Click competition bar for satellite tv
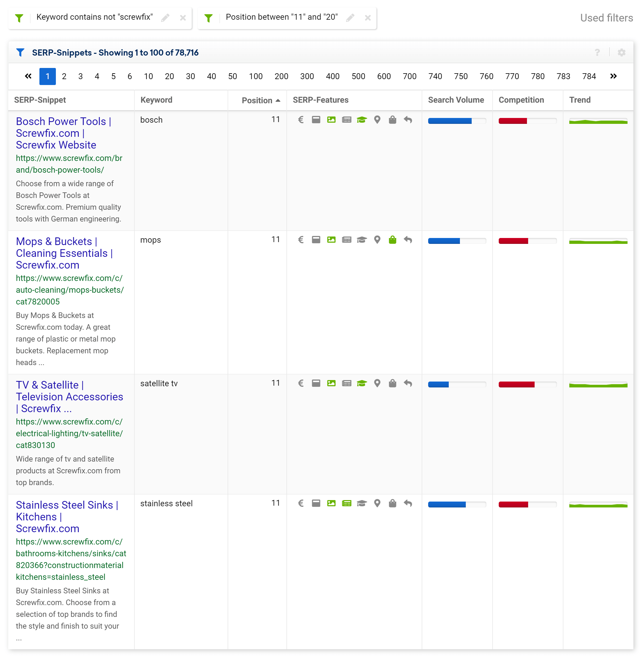 coord(528,384)
